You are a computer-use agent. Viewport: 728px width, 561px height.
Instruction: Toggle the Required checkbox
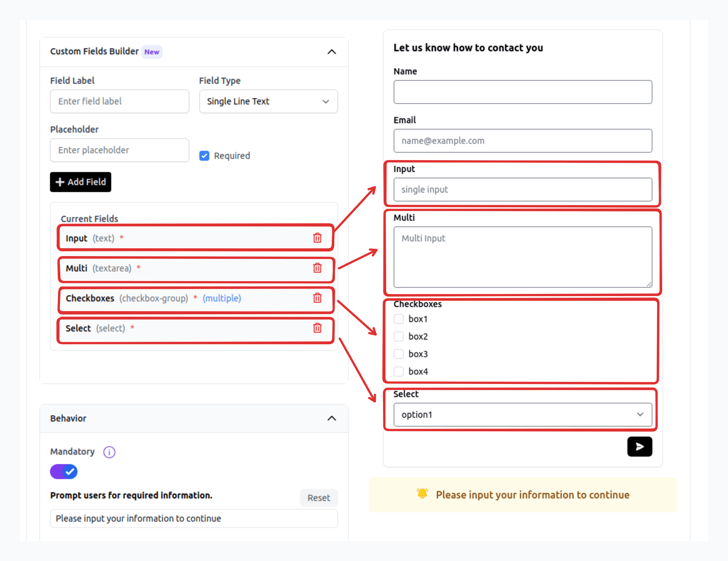coord(204,156)
